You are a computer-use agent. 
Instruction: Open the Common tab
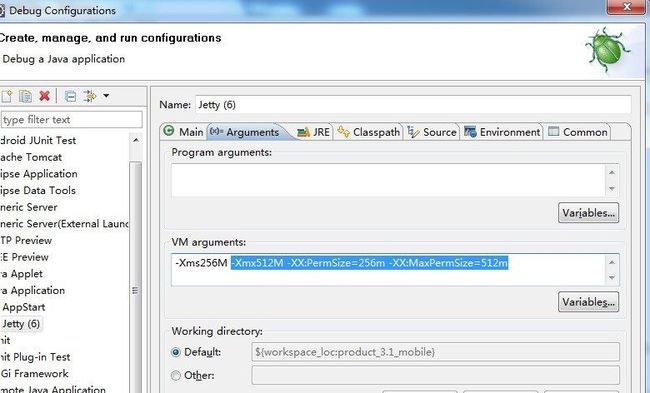pos(578,132)
